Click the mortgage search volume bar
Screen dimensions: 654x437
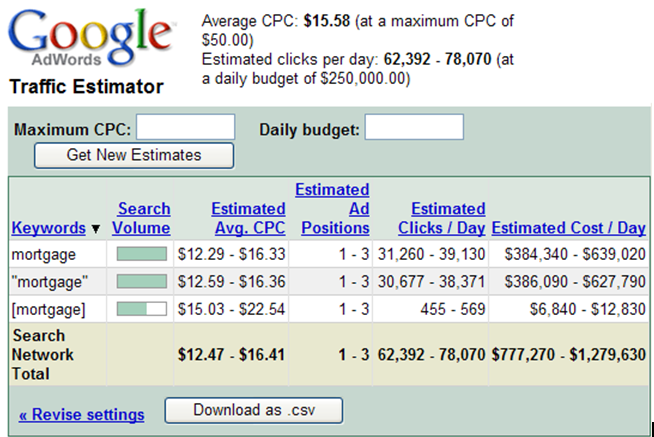point(141,255)
